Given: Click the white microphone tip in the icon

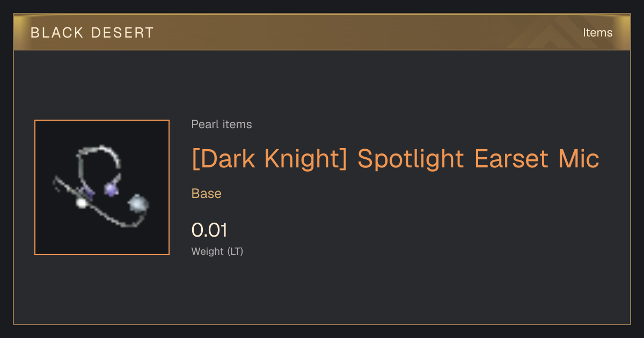Looking at the screenshot, I should tap(82, 203).
